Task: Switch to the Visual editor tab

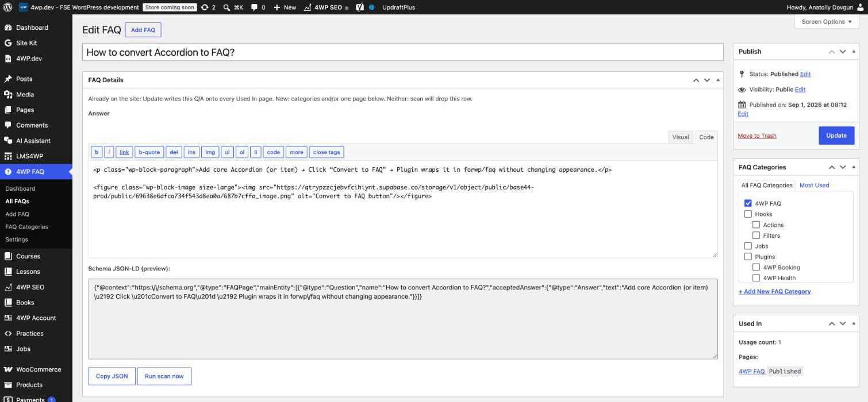Action: tap(681, 137)
